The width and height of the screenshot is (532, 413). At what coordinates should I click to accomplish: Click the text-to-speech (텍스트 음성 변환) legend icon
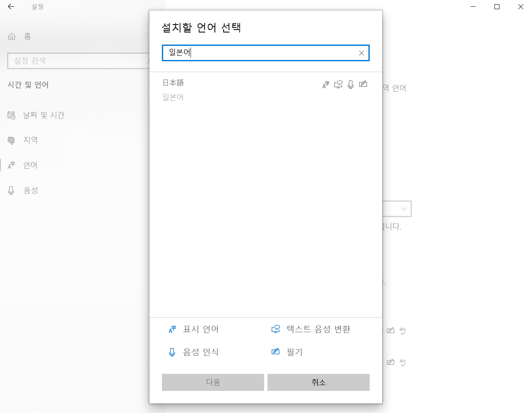point(275,329)
